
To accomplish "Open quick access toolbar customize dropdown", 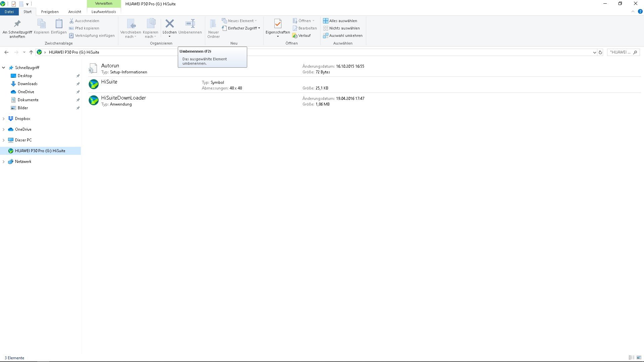I will (27, 4).
